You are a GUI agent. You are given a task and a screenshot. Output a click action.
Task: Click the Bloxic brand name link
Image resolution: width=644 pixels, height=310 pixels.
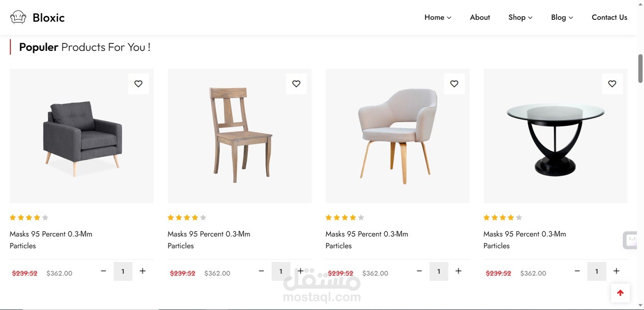(x=49, y=18)
